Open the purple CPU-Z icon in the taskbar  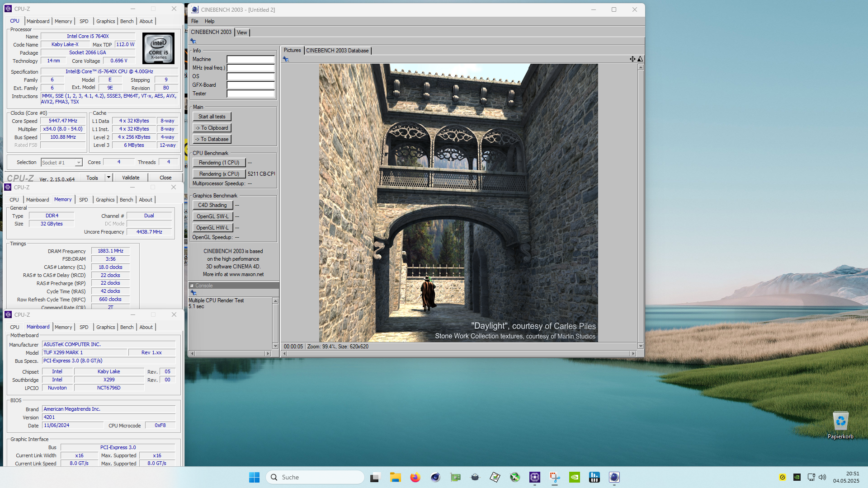535,477
